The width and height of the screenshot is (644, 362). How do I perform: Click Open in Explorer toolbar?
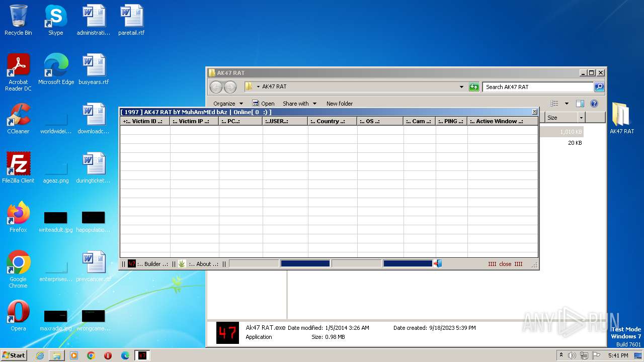pos(264,104)
